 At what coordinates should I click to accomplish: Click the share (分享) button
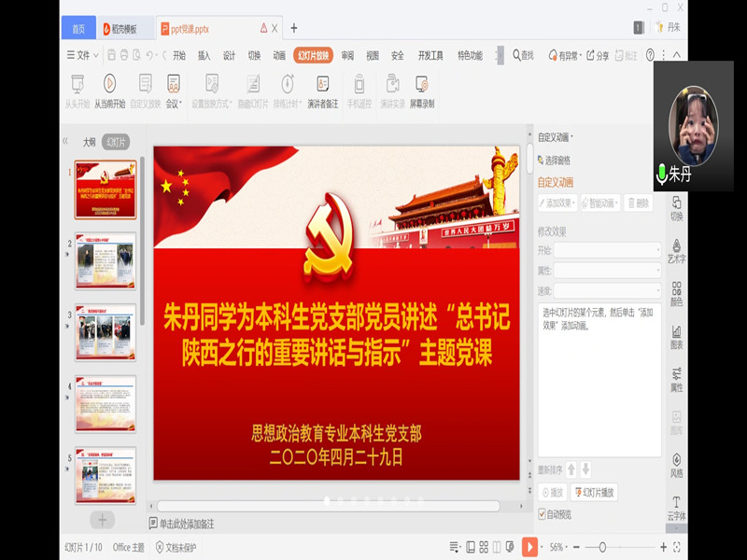598,55
